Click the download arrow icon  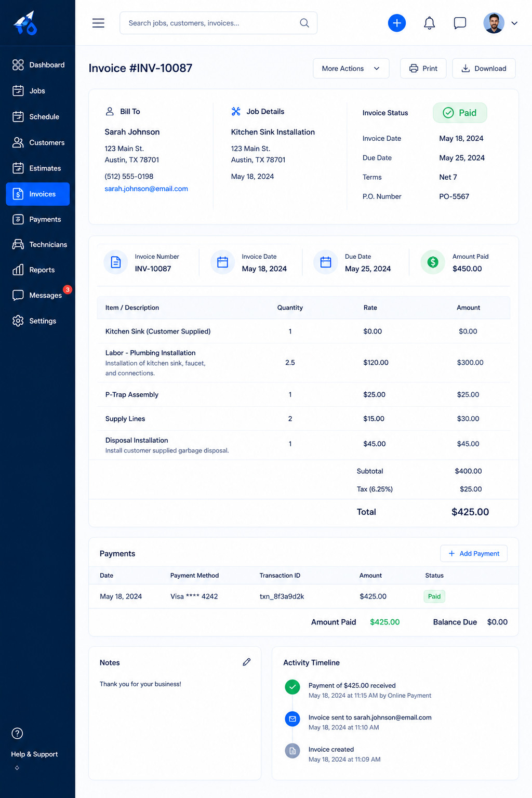click(465, 69)
